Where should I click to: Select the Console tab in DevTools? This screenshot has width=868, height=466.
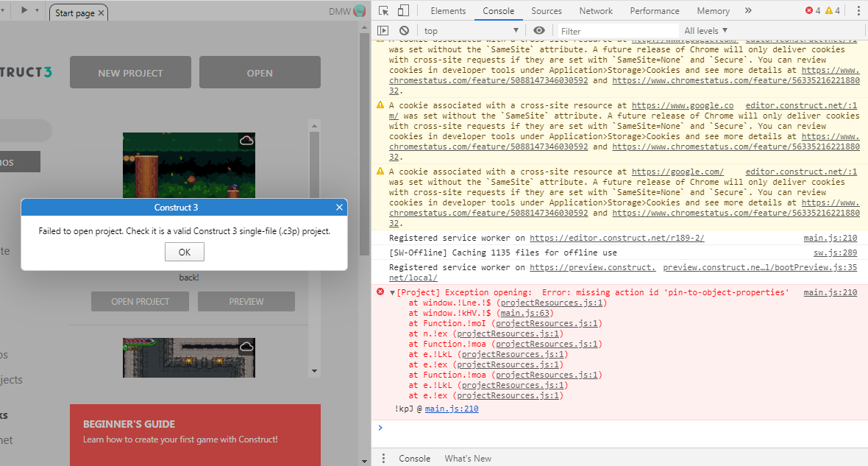(x=498, y=10)
